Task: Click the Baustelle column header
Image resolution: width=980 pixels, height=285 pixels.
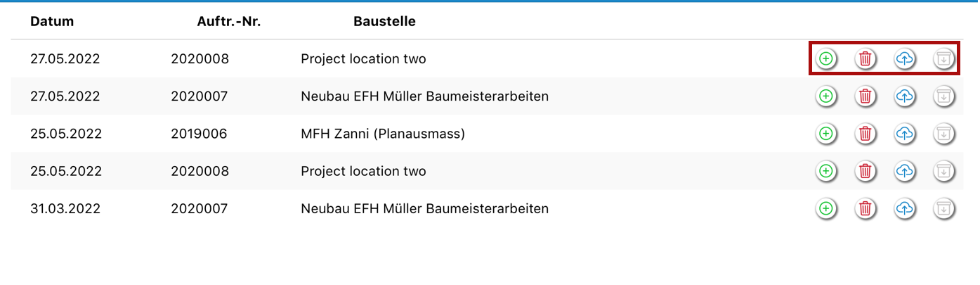Action: [x=384, y=21]
